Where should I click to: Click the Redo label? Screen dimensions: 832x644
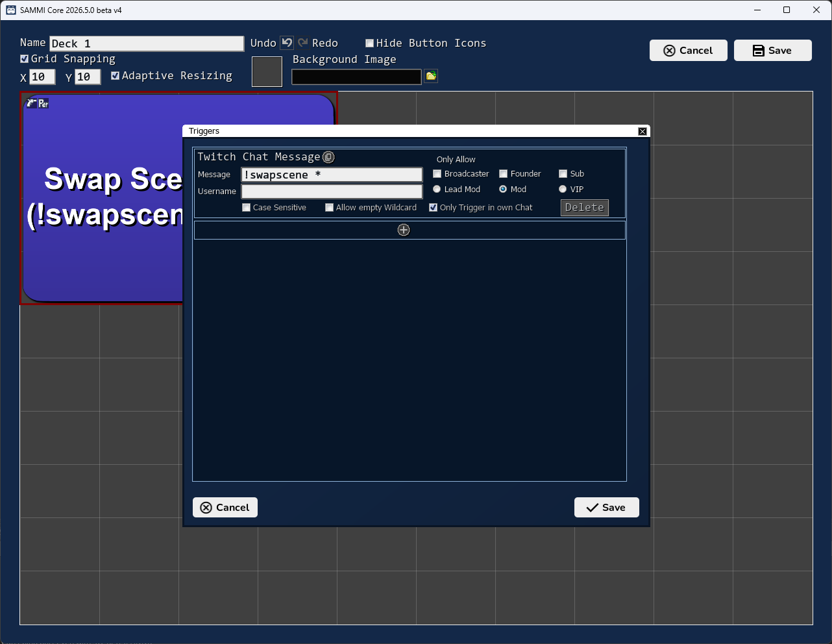[x=325, y=43]
